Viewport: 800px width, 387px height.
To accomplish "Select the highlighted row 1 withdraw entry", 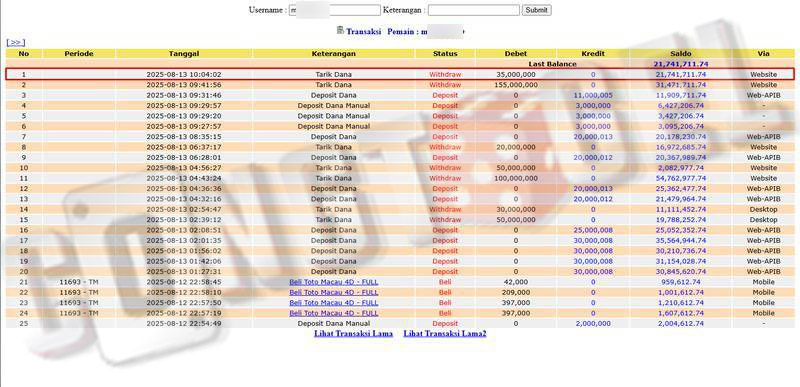I will [399, 74].
